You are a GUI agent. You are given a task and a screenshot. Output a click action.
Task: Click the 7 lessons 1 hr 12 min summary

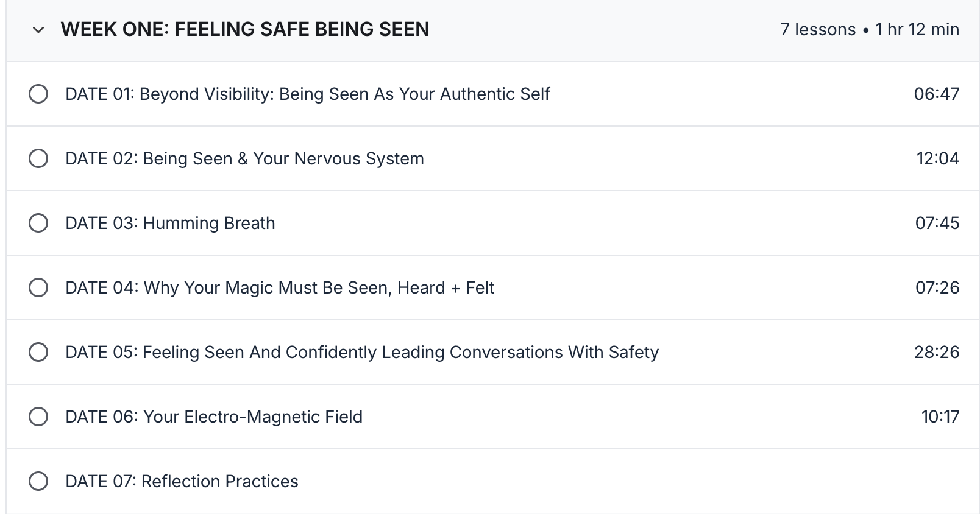click(x=870, y=29)
